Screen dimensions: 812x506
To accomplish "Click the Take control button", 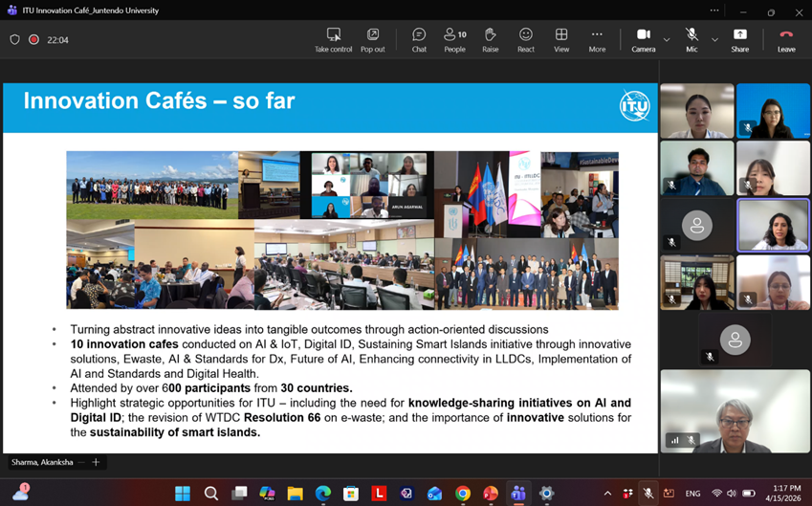I will click(x=333, y=39).
